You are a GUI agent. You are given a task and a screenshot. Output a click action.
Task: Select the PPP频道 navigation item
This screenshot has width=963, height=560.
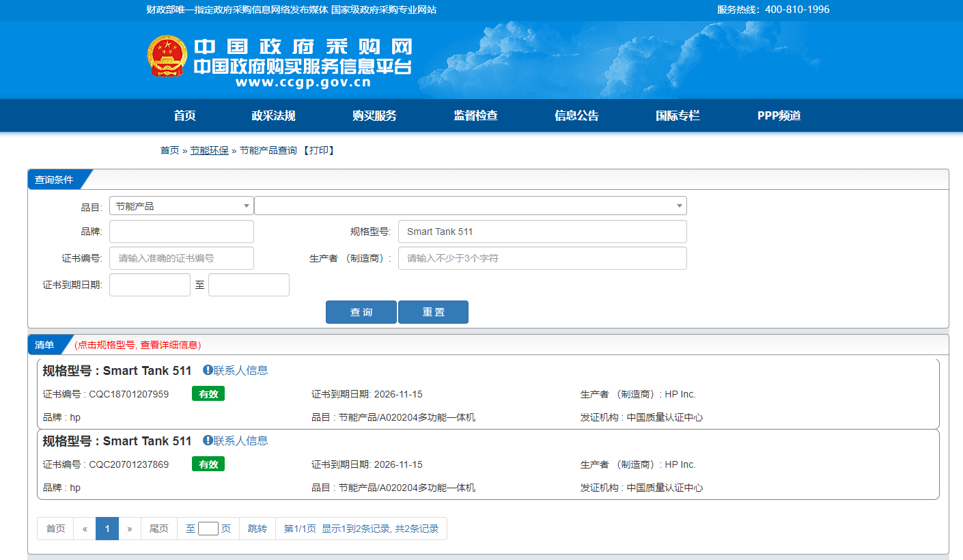pyautogui.click(x=779, y=116)
